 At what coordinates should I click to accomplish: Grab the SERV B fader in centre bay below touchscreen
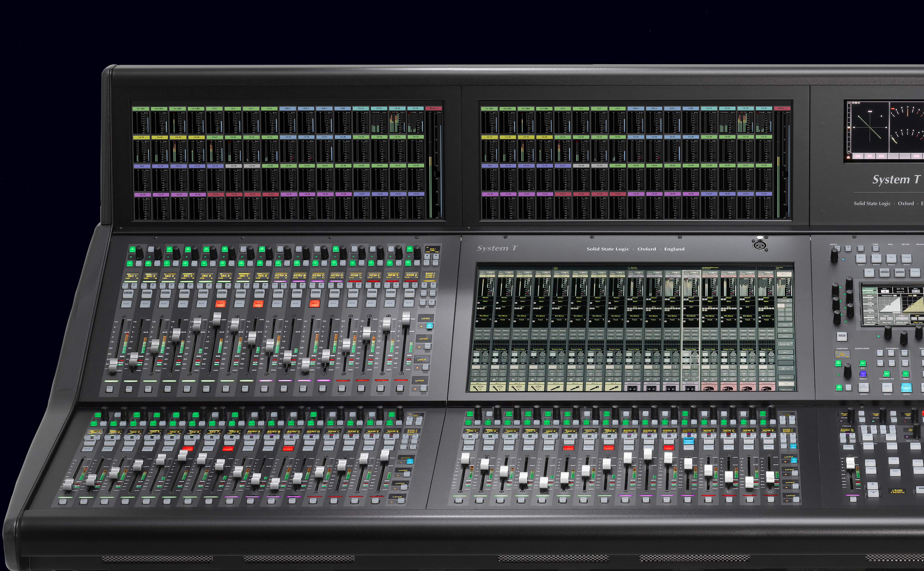tap(648, 454)
